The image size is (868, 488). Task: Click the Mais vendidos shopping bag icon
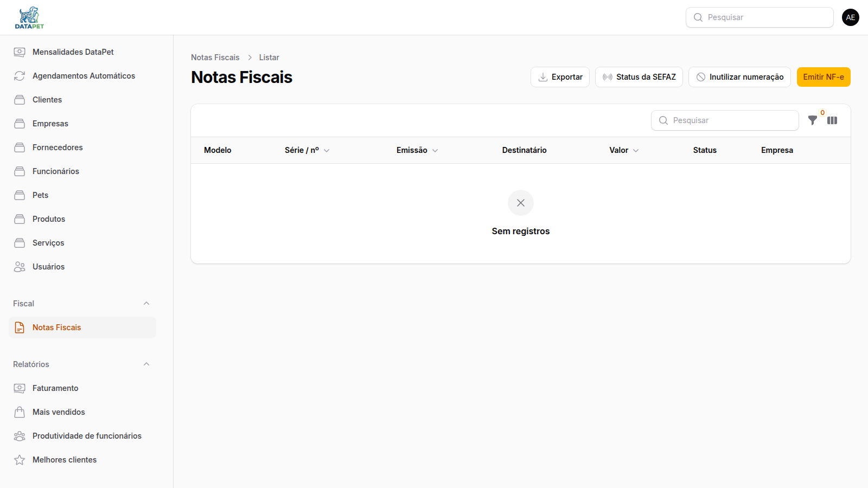(x=20, y=412)
